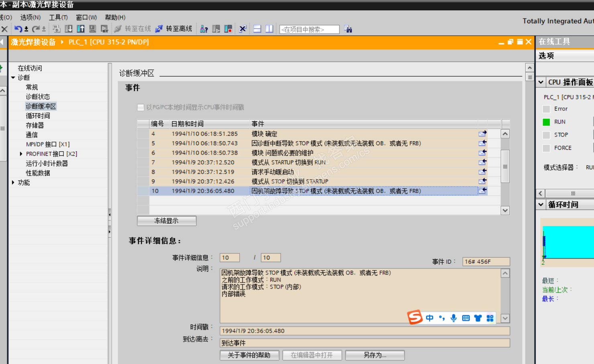This screenshot has height=364, width=594.
Task: Click the event list scroll down arrow
Action: (x=505, y=210)
